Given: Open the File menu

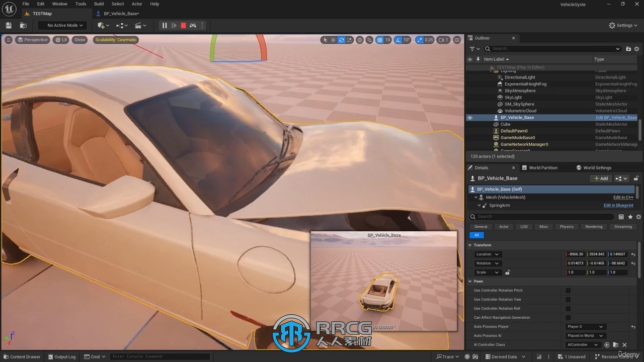Looking at the screenshot, I should click(26, 4).
